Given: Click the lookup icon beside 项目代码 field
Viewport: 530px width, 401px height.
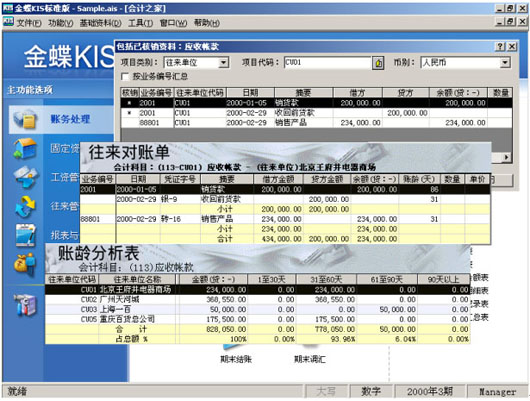Looking at the screenshot, I should [378, 63].
